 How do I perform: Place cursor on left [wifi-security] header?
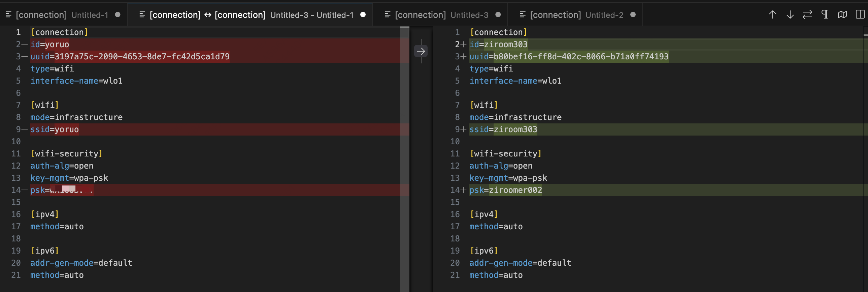click(67, 154)
